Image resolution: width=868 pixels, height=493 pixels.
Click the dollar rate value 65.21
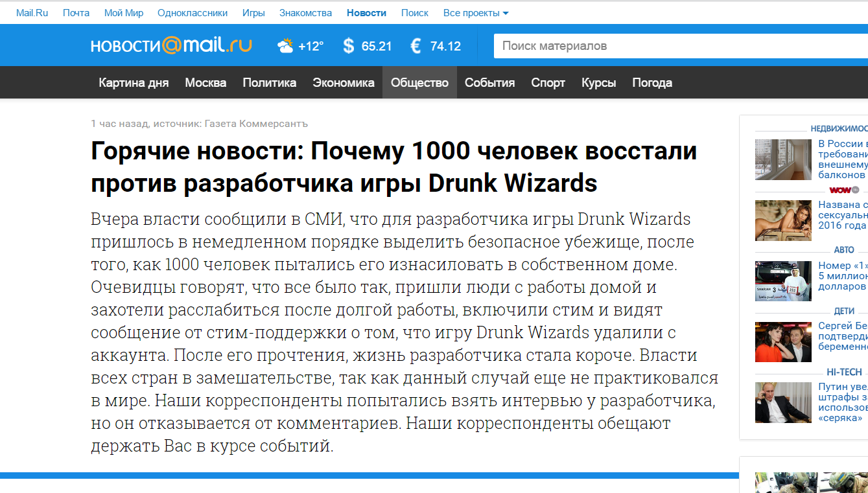tap(377, 46)
